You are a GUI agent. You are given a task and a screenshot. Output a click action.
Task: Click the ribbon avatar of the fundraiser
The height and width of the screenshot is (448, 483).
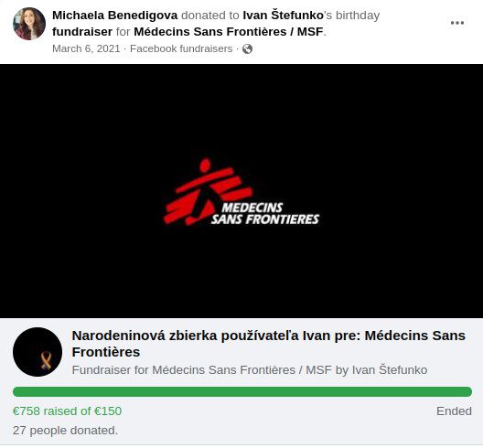[x=38, y=352]
